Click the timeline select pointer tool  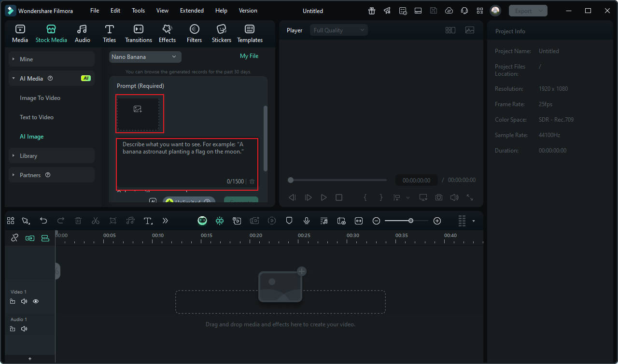26,221
